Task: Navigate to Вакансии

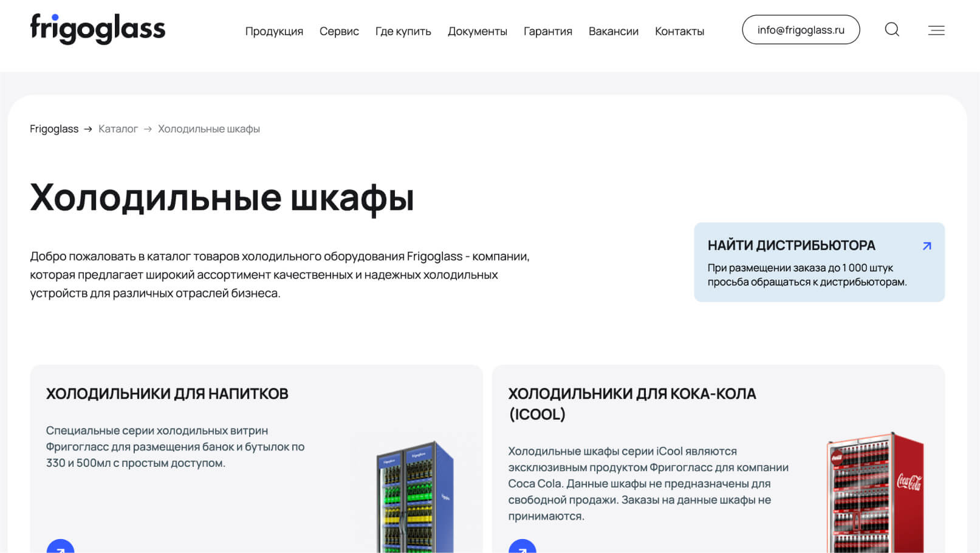Action: (x=614, y=31)
